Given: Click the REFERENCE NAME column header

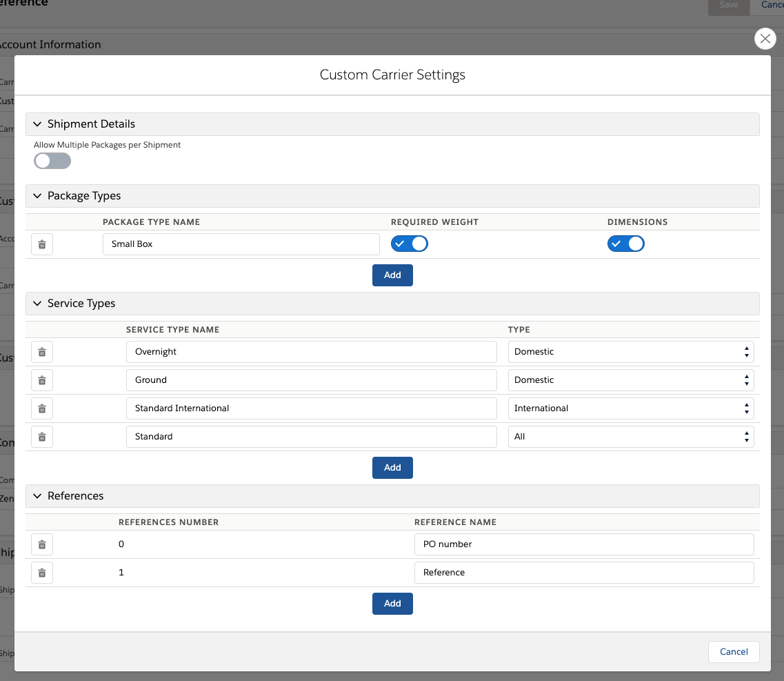Looking at the screenshot, I should (455, 522).
